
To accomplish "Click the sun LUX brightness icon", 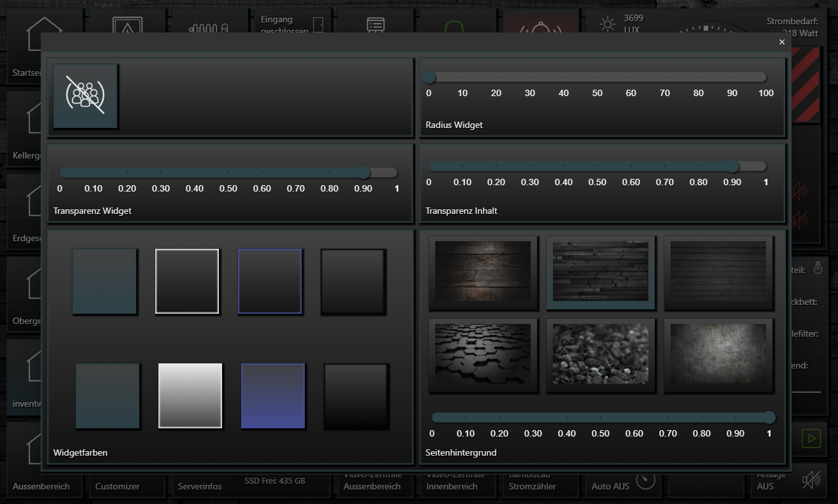I will pyautogui.click(x=608, y=24).
